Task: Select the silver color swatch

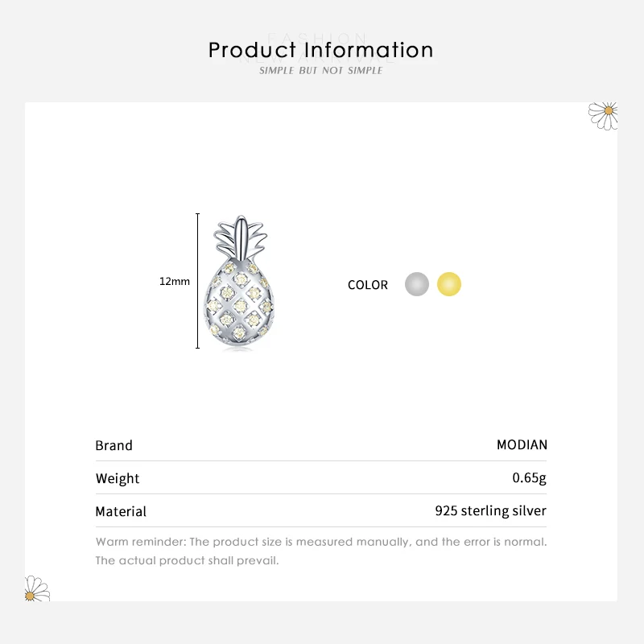Action: (x=416, y=284)
